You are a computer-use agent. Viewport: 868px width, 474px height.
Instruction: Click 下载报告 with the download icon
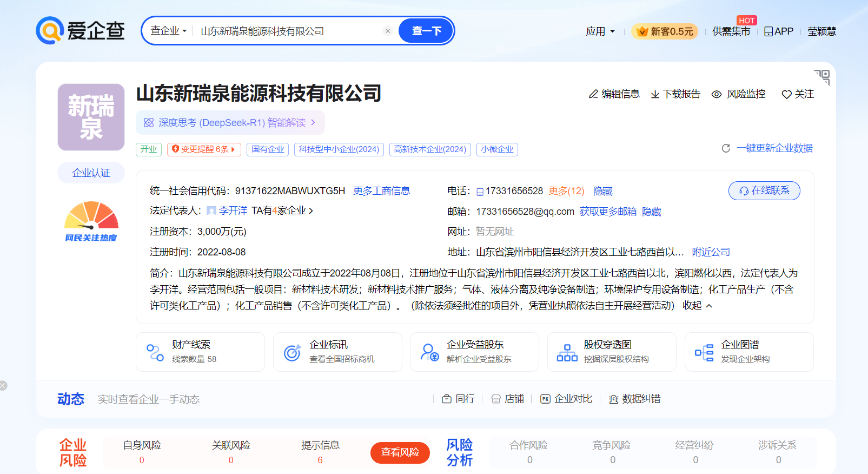675,94
